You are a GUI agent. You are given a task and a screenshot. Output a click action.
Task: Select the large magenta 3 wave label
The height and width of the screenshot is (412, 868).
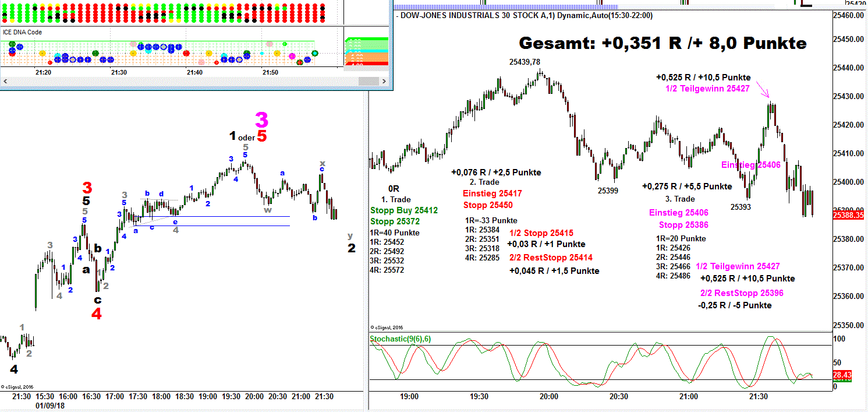(x=262, y=120)
